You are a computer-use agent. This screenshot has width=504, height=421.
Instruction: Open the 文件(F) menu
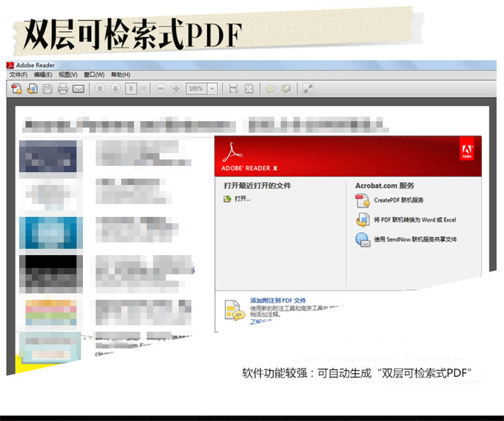coord(18,75)
